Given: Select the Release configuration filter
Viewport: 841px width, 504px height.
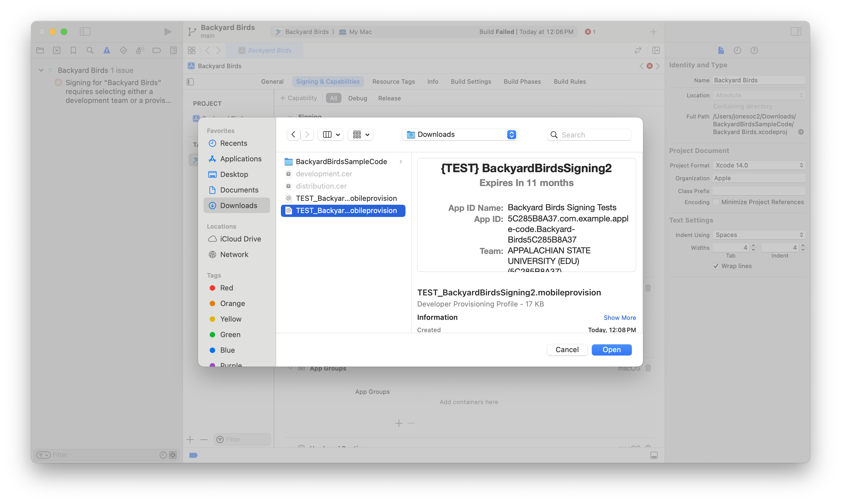Looking at the screenshot, I should (389, 98).
